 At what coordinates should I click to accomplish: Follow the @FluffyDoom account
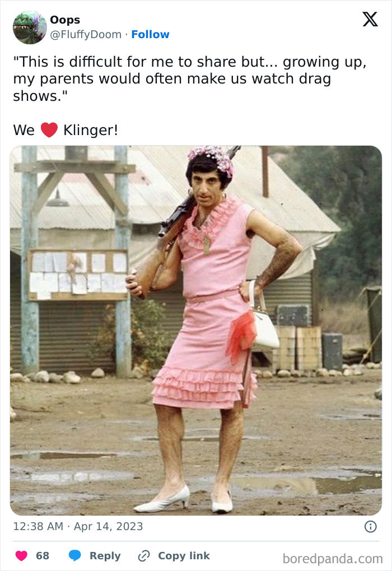pyautogui.click(x=150, y=34)
